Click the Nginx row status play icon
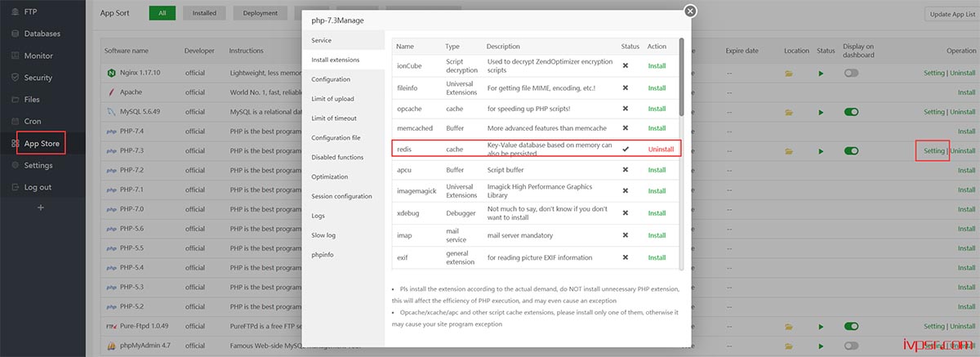The height and width of the screenshot is (357, 980). pyautogui.click(x=822, y=73)
